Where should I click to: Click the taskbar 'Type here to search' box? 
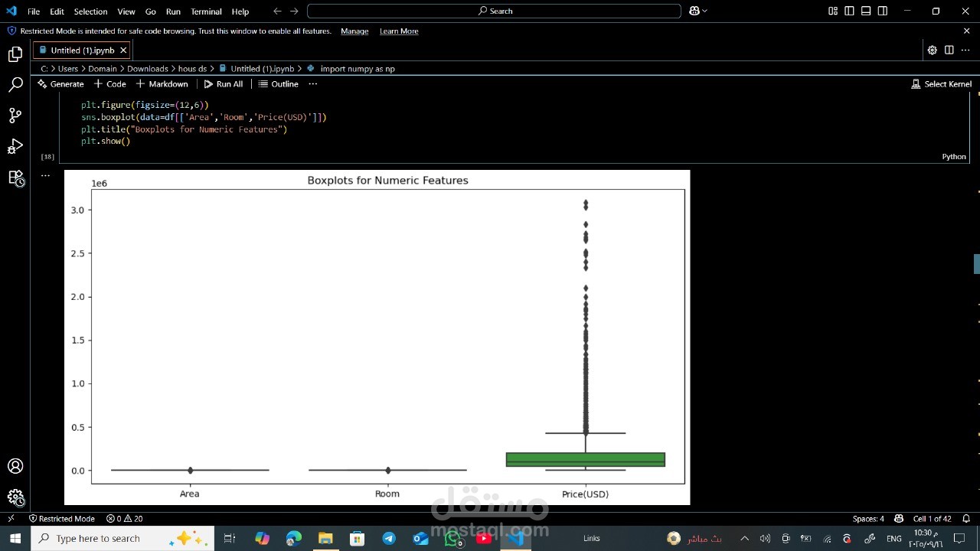point(122,539)
